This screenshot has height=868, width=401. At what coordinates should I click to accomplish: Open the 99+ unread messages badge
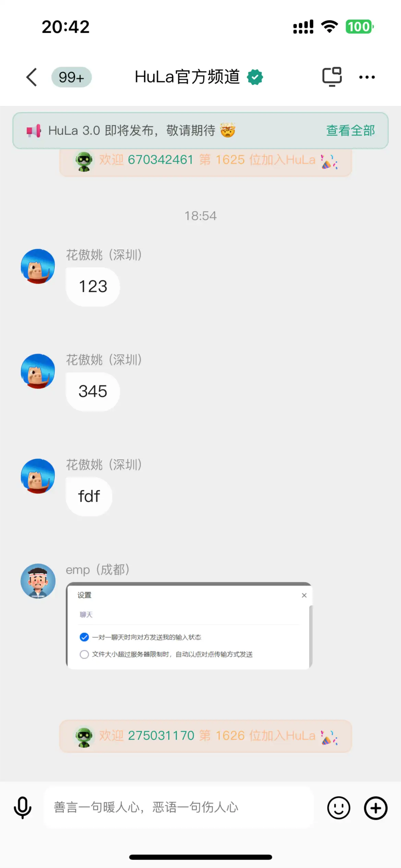click(x=71, y=77)
